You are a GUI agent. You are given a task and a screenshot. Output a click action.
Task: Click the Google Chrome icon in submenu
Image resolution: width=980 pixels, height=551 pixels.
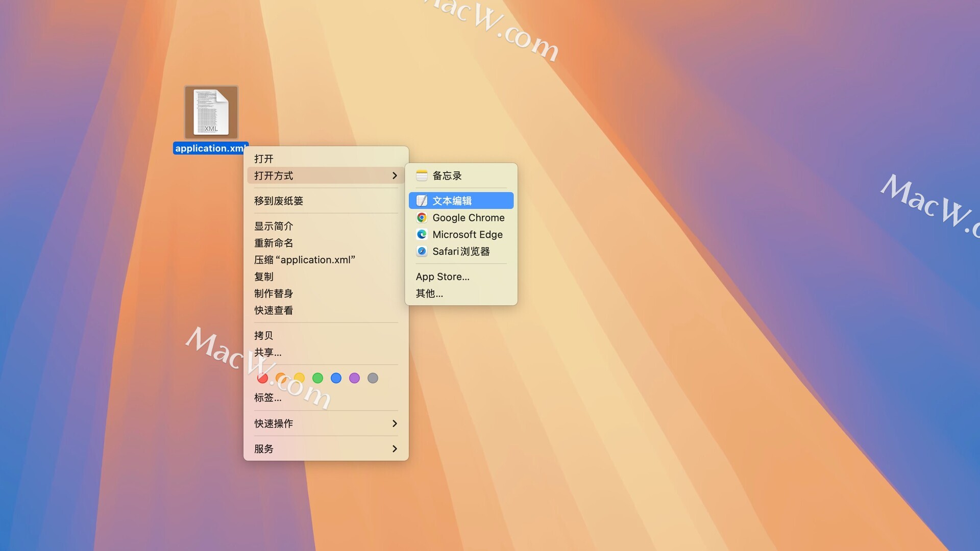tap(422, 218)
